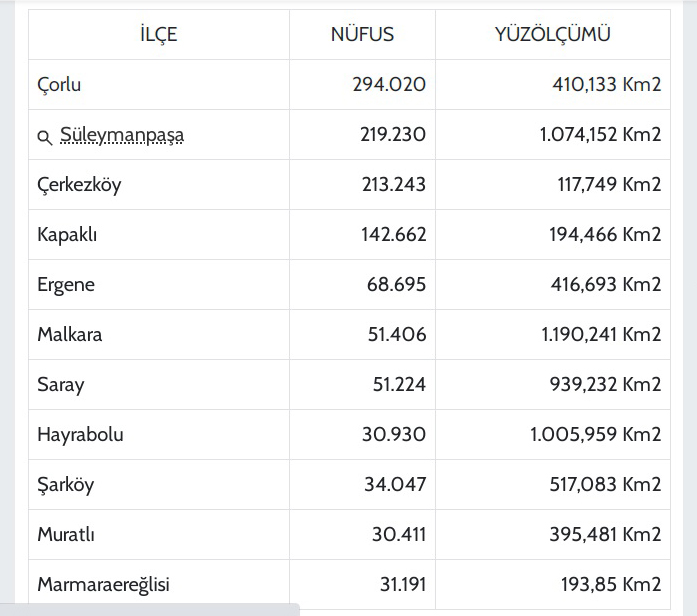This screenshot has width=697, height=616.
Task: Click Malkara area value 1.190,241 Km2
Action: pyautogui.click(x=601, y=335)
